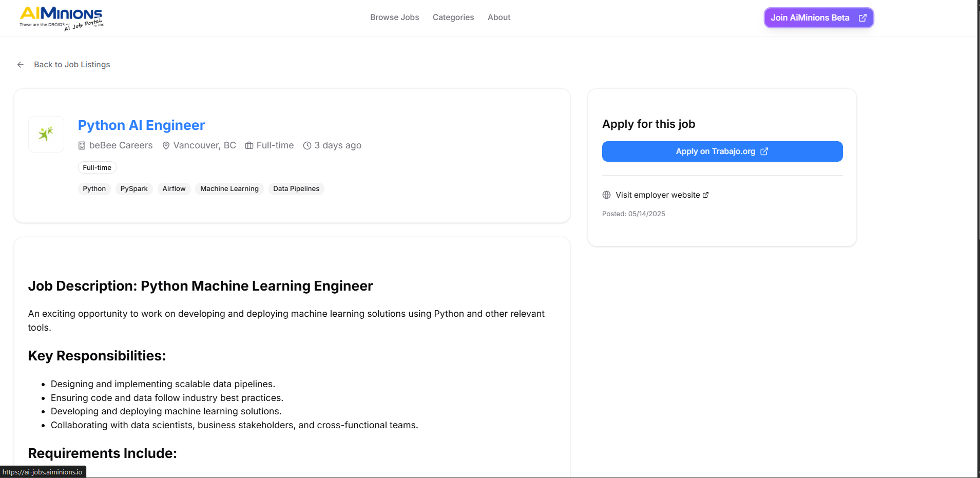The width and height of the screenshot is (980, 478).
Task: Click the location pin icon near Vancouver
Action: point(166,146)
